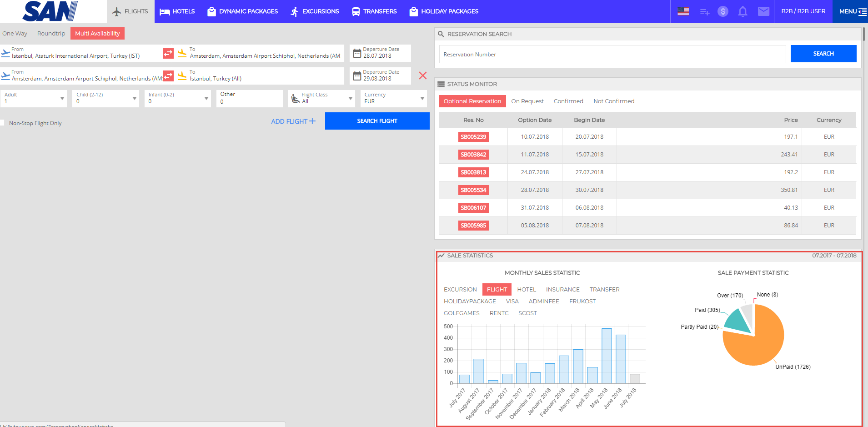Expand the Currency EUR dropdown
868x427 pixels.
click(x=422, y=99)
